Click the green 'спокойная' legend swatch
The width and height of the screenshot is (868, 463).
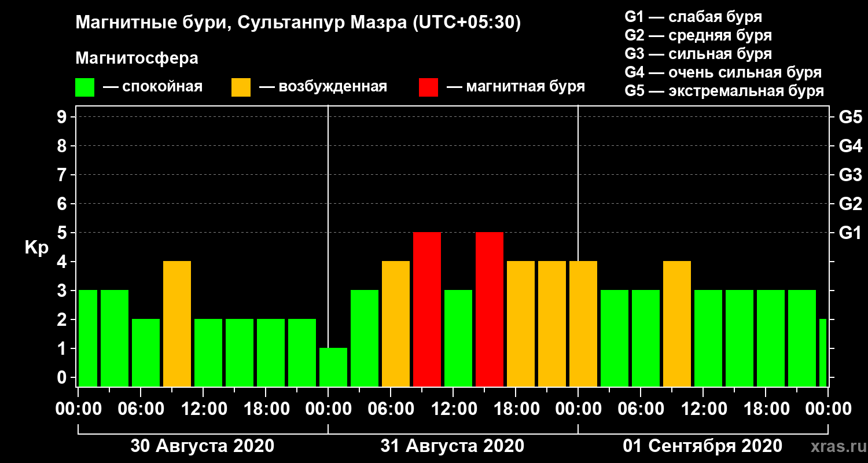point(85,87)
